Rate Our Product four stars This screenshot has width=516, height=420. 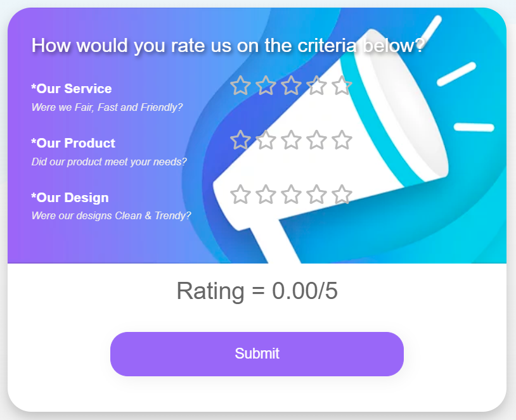(316, 140)
